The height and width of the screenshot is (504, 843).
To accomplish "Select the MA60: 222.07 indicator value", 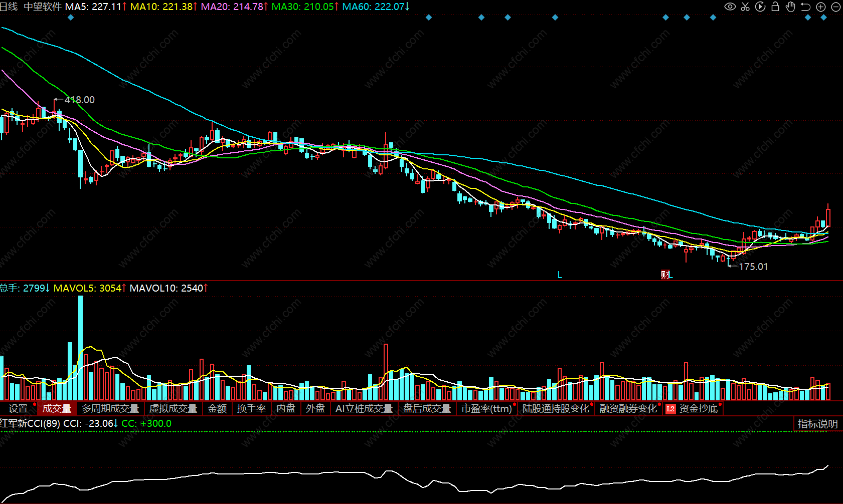I will [376, 7].
